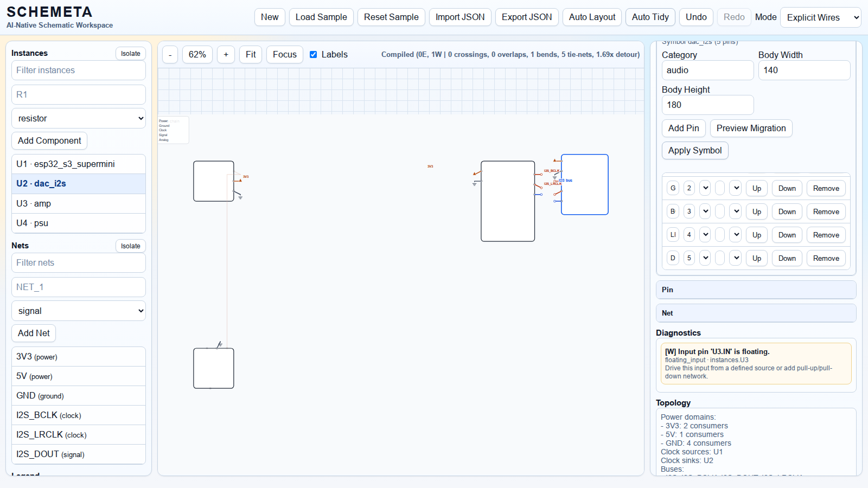Click the 62% zoom level button

(197, 55)
